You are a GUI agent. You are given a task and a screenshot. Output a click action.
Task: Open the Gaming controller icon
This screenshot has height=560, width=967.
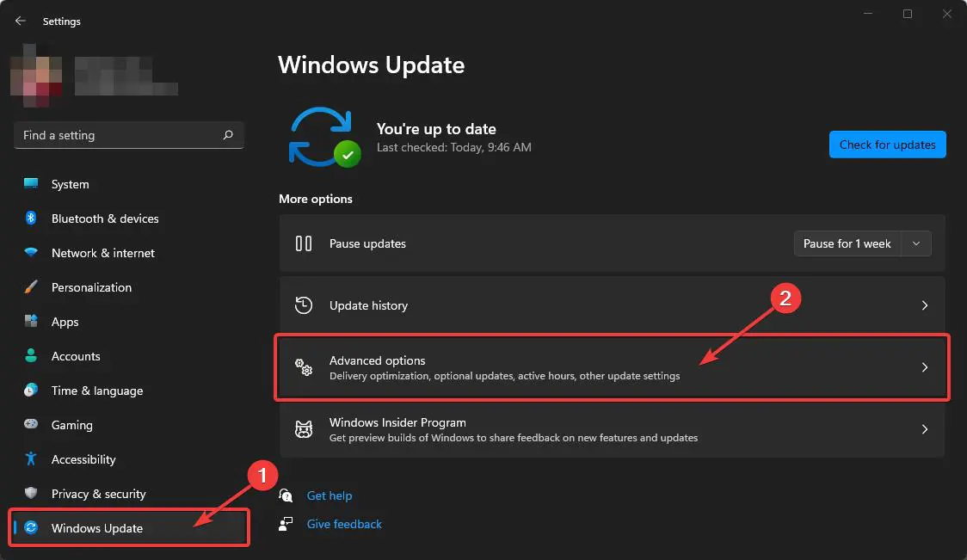(31, 425)
